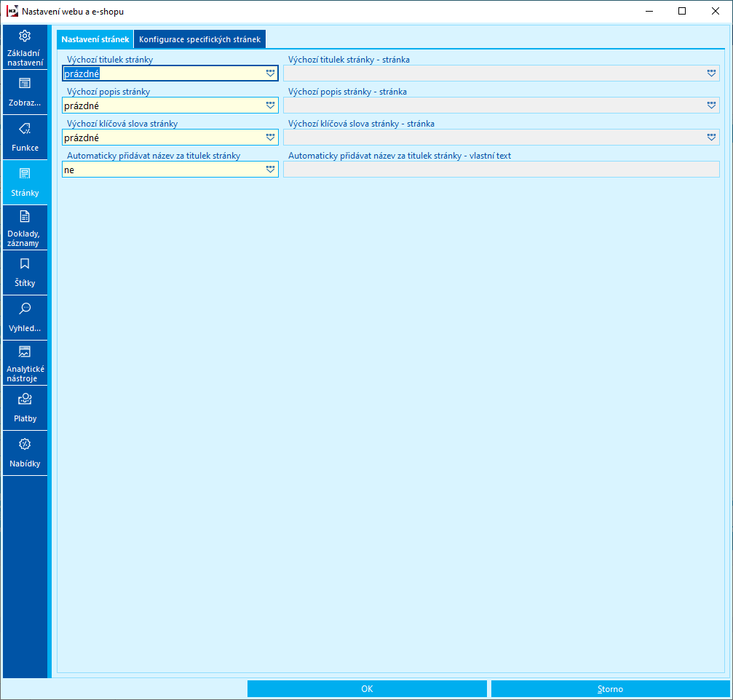Click the vlastní text input field
The width and height of the screenshot is (733, 700).
(501, 169)
